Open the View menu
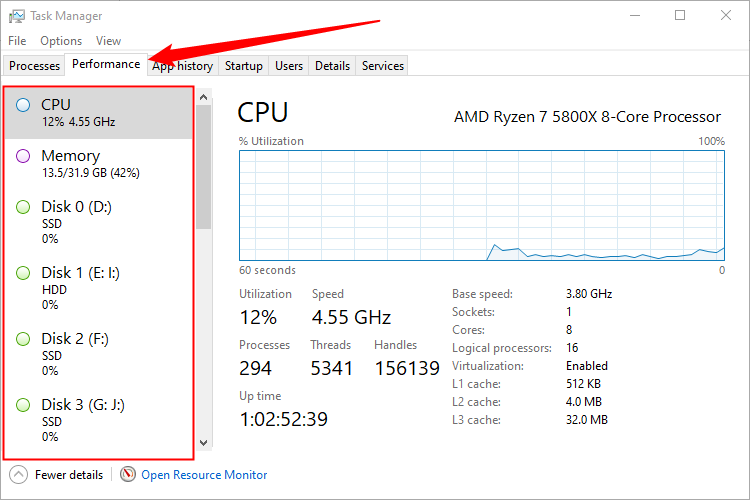The height and width of the screenshot is (500, 750). (108, 41)
